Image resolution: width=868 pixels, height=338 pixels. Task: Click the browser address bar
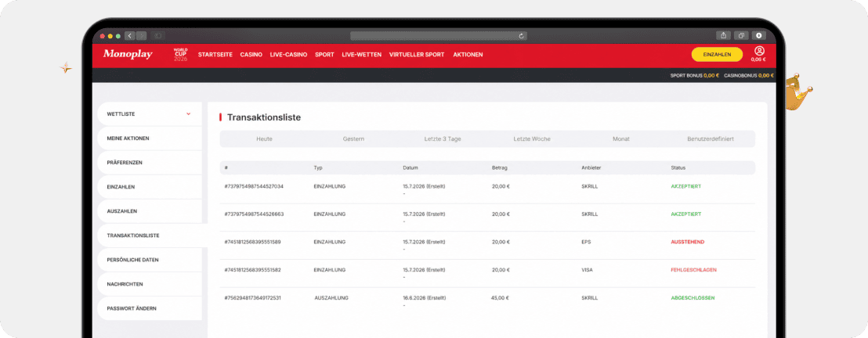[439, 36]
